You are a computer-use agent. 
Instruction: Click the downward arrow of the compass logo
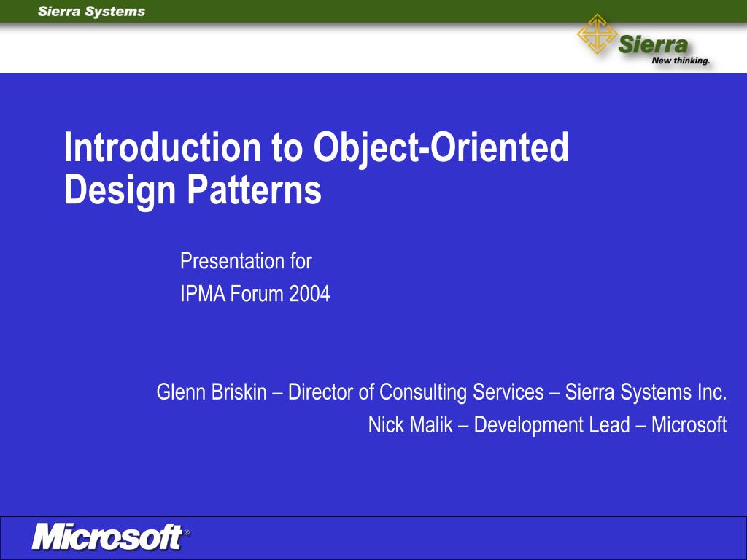(x=598, y=47)
